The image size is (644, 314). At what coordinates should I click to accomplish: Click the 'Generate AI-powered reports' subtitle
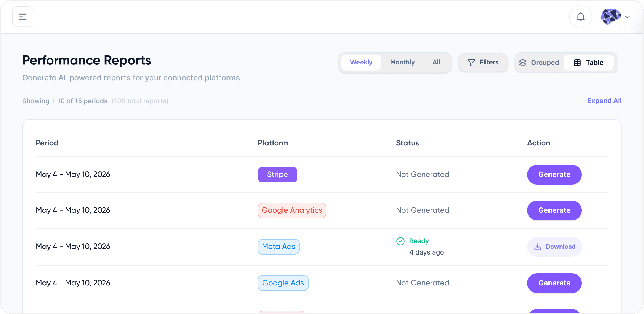click(x=131, y=78)
